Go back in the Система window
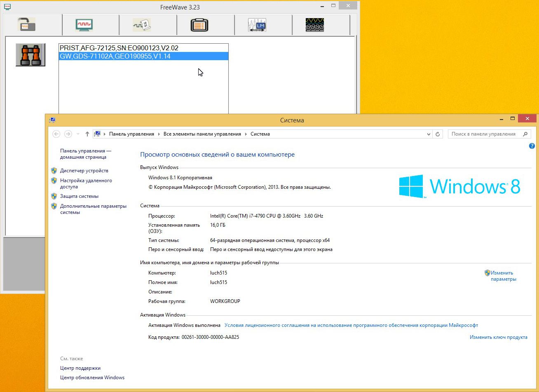Image resolution: width=539 pixels, height=392 pixels. pyautogui.click(x=56, y=134)
